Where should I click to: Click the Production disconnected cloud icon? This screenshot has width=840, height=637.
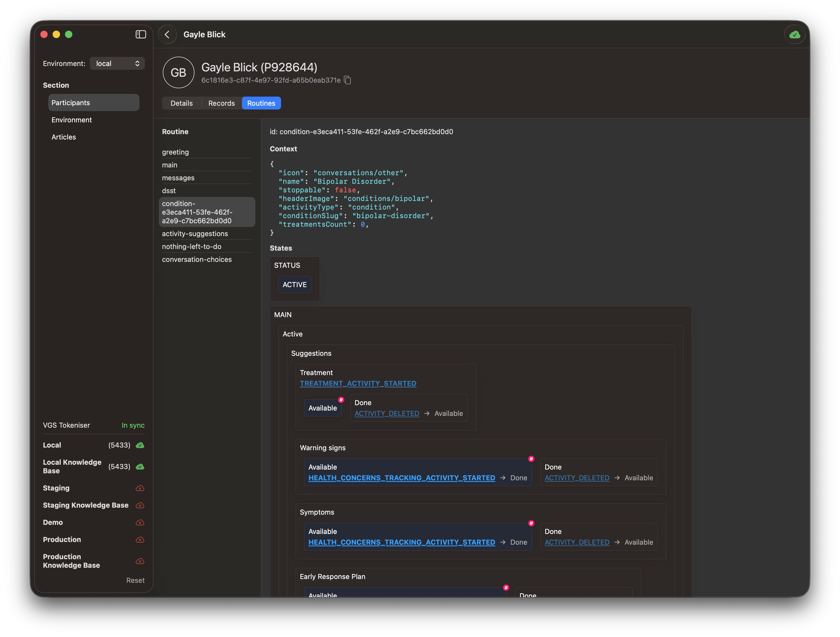(140, 540)
